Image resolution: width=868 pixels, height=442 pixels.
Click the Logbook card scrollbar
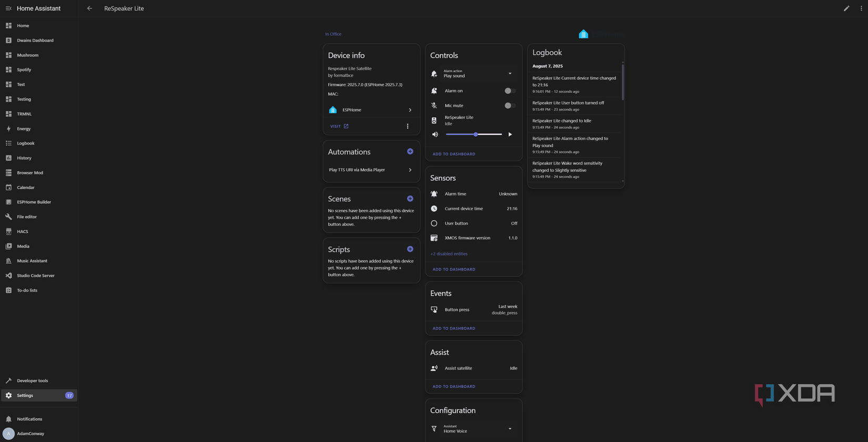point(623,81)
